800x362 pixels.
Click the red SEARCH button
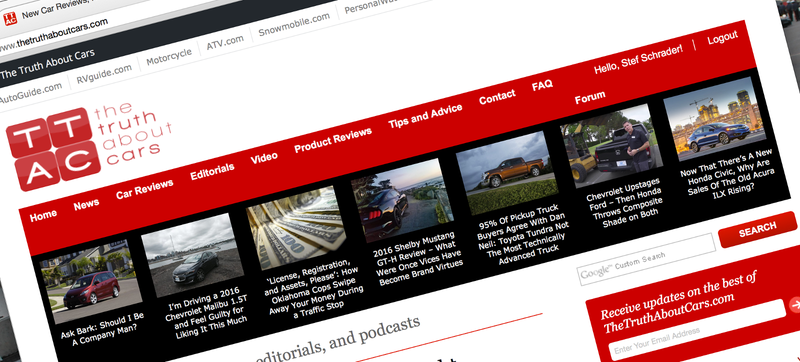(758, 229)
